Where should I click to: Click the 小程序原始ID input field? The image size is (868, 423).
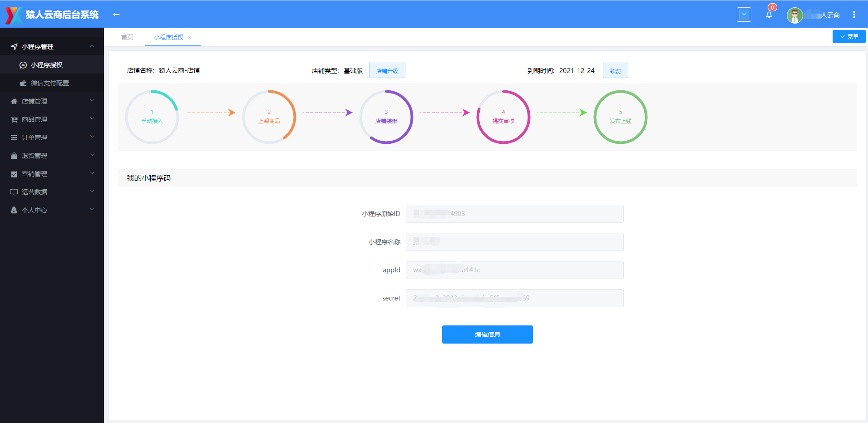515,214
